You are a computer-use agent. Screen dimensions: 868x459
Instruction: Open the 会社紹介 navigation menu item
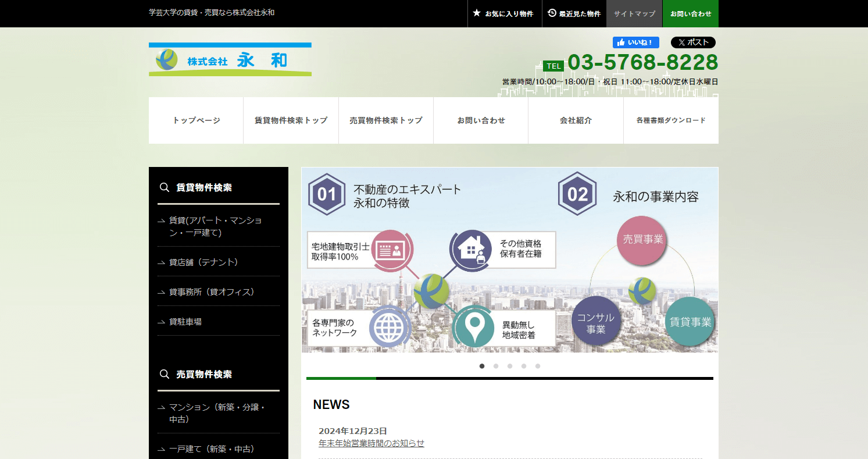[x=576, y=120]
